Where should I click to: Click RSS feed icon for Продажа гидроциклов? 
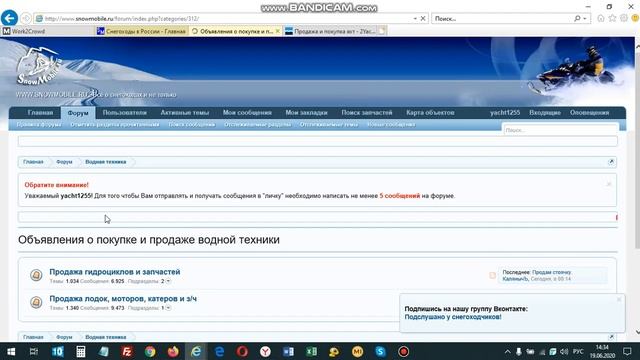click(492, 276)
